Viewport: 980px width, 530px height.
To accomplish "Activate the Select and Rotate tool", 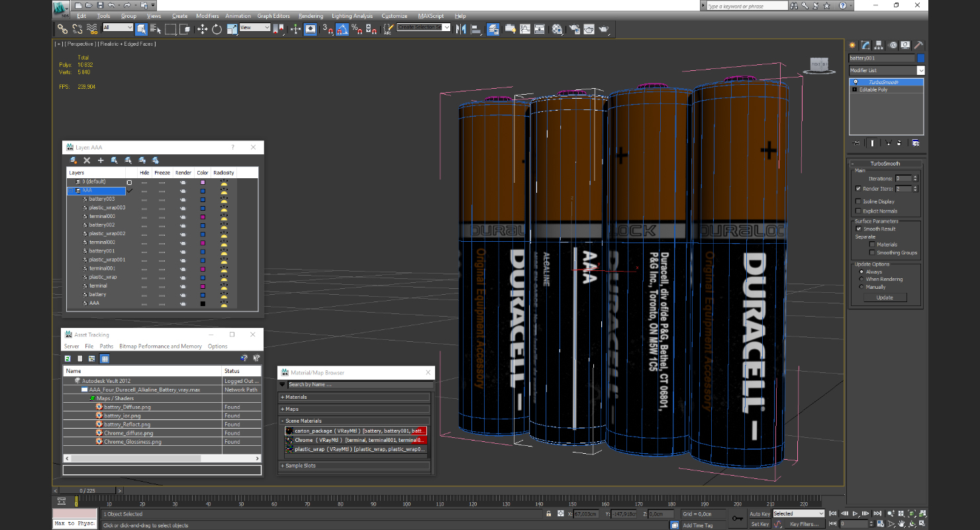I will tap(217, 29).
